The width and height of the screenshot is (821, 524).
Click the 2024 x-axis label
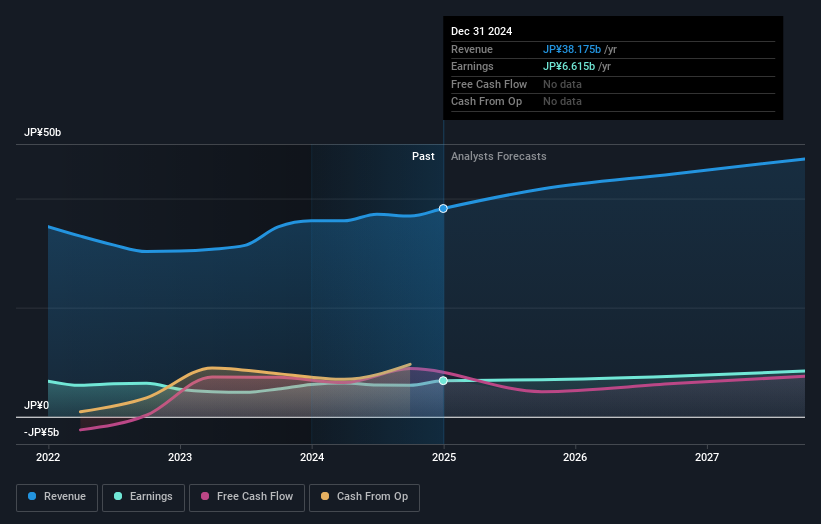(312, 458)
